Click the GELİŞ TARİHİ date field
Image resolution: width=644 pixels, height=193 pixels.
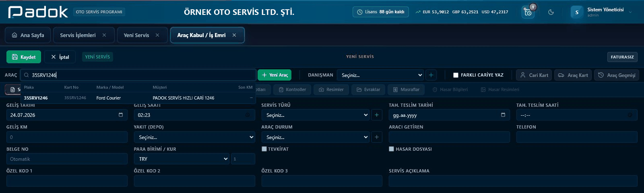click(67, 115)
